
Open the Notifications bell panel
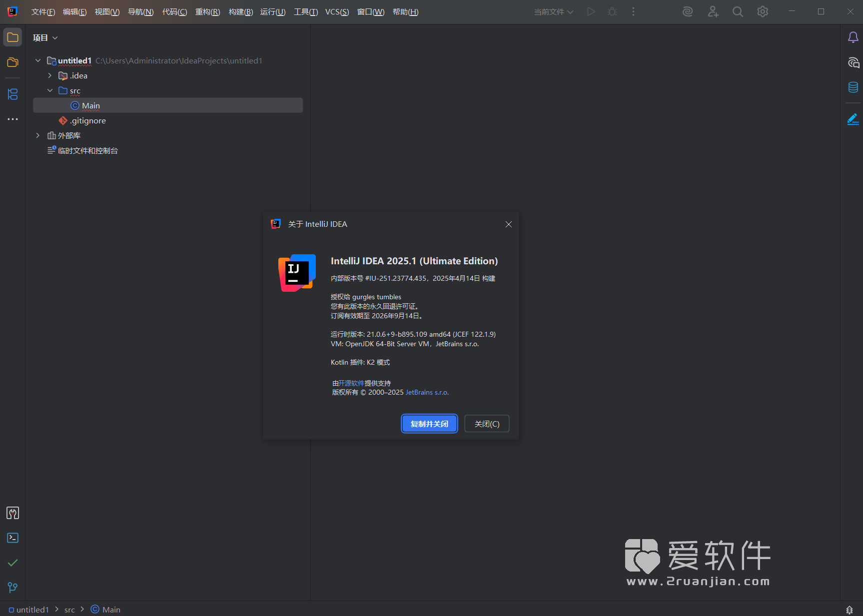853,37
